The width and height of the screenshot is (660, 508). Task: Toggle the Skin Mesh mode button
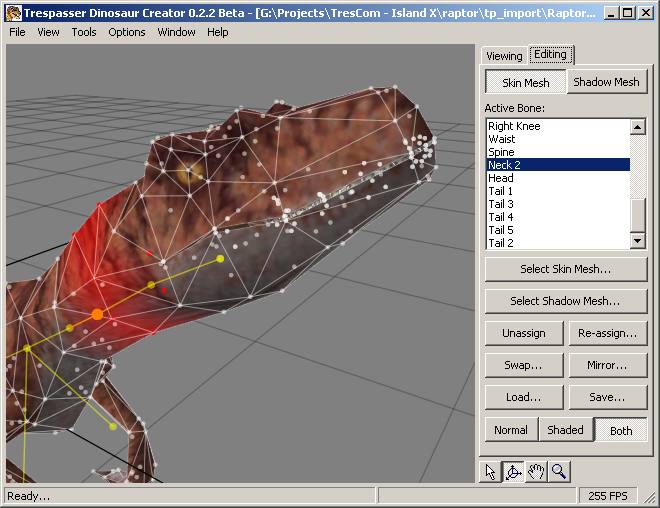click(525, 82)
